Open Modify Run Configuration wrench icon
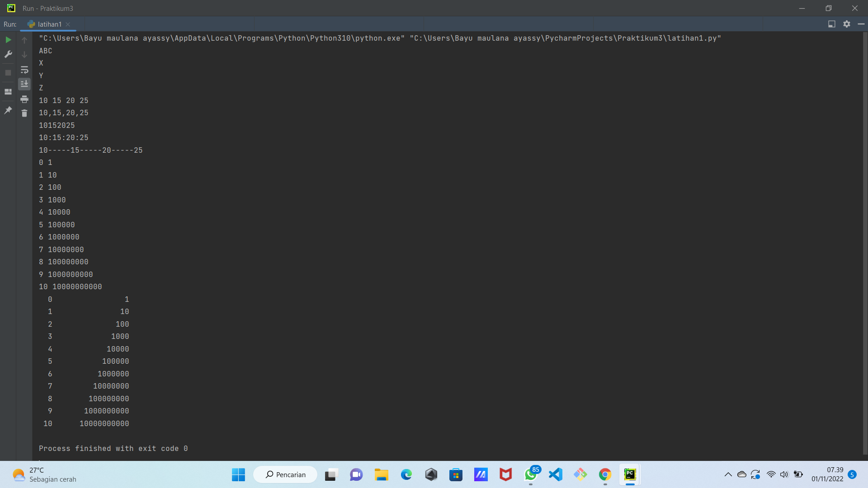This screenshot has height=488, width=868. (x=8, y=54)
